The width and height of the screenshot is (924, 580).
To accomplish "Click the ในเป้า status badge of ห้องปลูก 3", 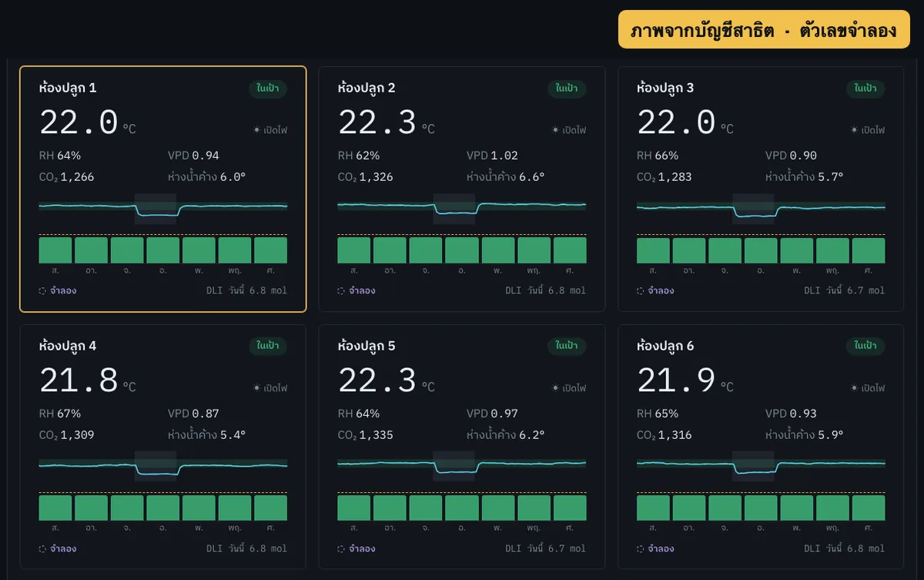I will pos(865,89).
